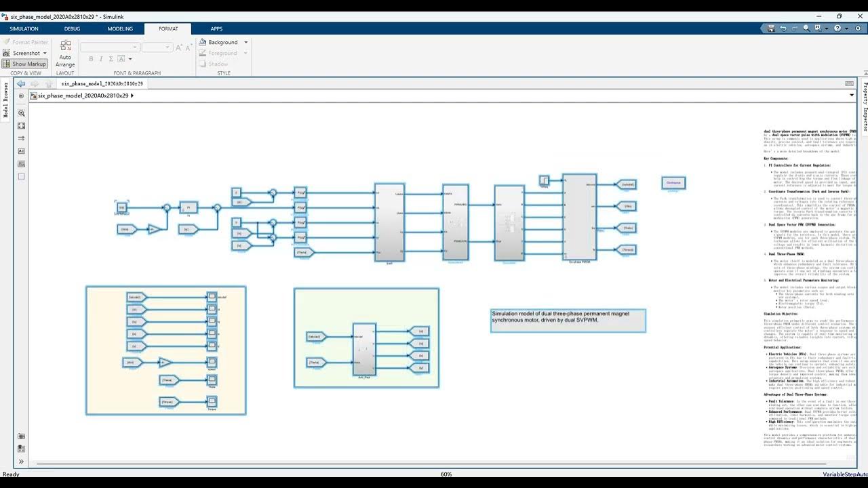Collapse the toolstrip with the circled arrow
This screenshot has width=868, height=488.
pyautogui.click(x=858, y=28)
